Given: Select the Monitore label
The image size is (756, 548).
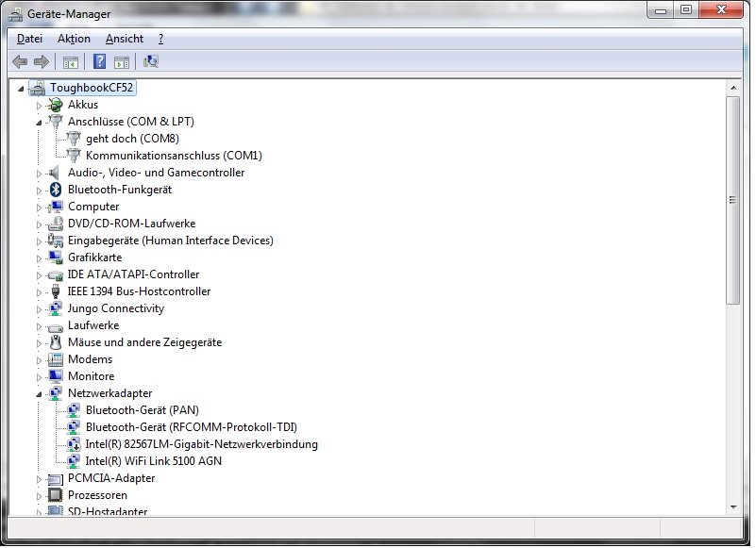Looking at the screenshot, I should point(92,376).
